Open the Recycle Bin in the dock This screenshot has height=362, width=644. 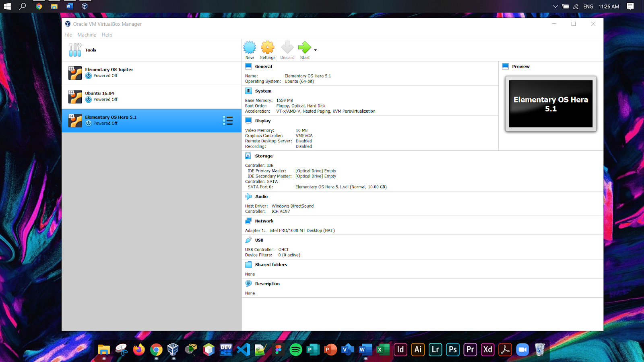540,350
